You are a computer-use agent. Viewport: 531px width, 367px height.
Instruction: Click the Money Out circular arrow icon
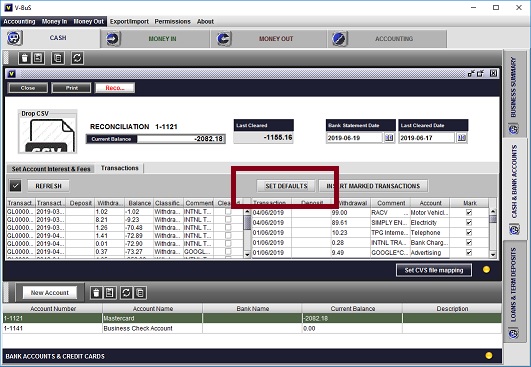click(223, 39)
